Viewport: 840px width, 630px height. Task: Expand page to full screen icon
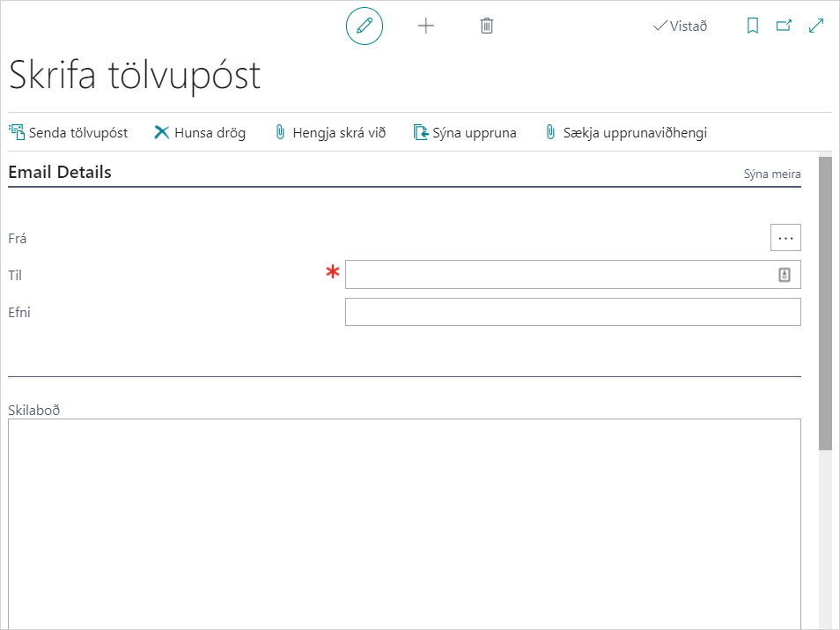816,26
